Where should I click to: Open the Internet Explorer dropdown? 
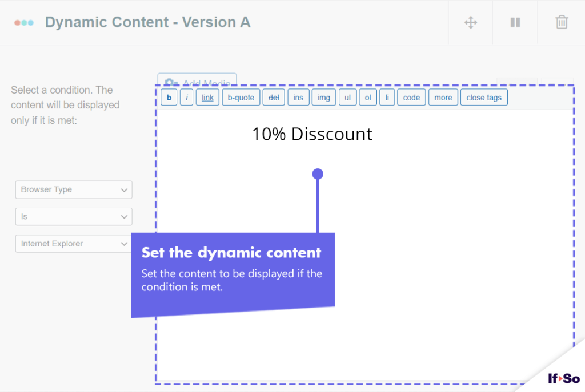[x=73, y=244]
